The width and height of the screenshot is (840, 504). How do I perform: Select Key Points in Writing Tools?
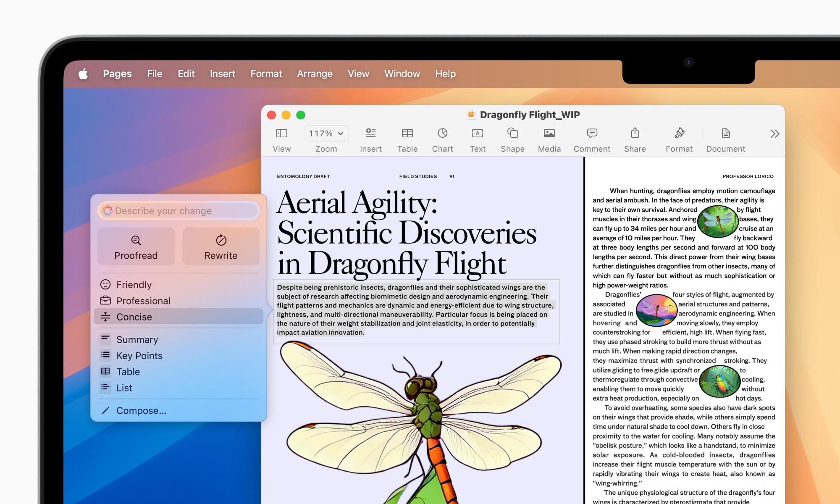pos(178,356)
